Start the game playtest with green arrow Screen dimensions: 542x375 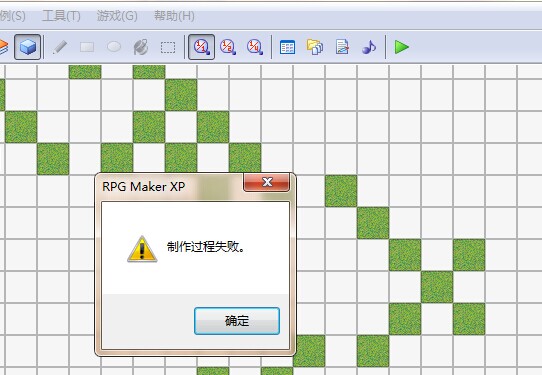tap(402, 47)
